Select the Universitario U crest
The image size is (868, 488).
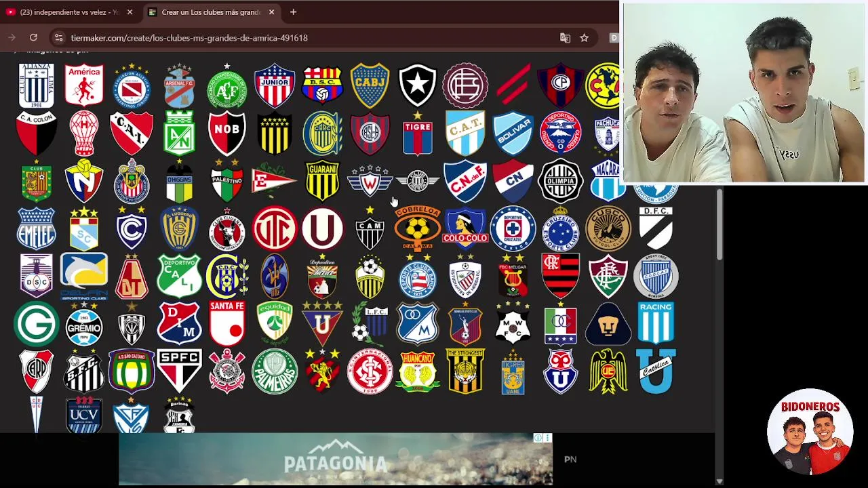[x=323, y=228]
